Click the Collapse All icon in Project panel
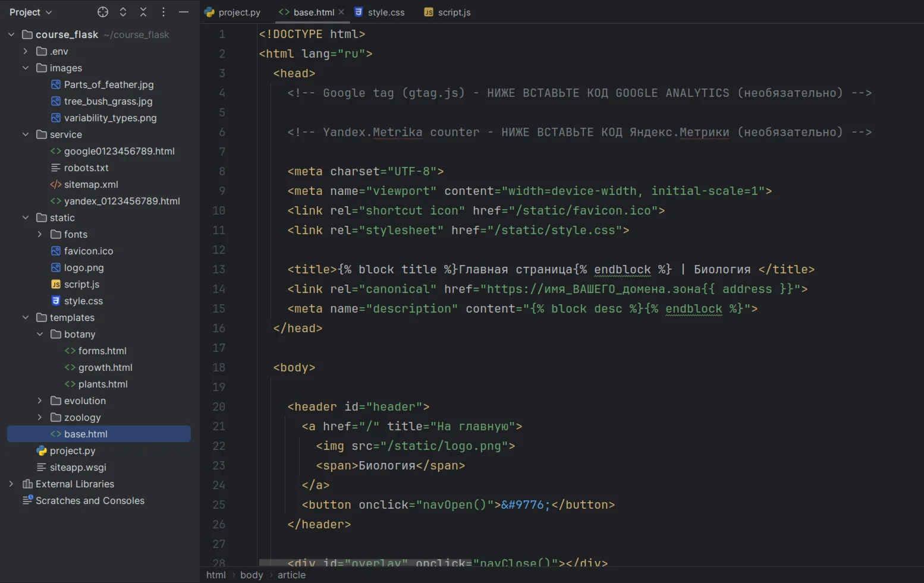This screenshot has height=583, width=924. (143, 12)
